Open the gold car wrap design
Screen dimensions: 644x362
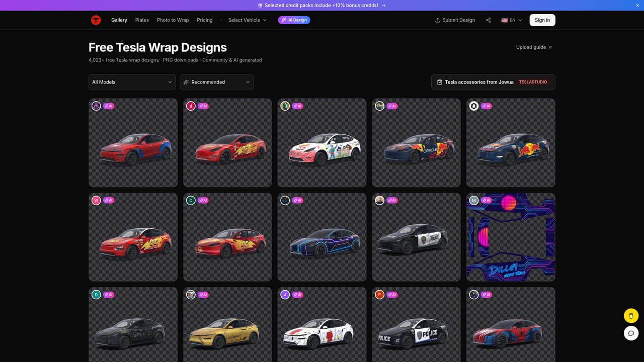tap(227, 325)
